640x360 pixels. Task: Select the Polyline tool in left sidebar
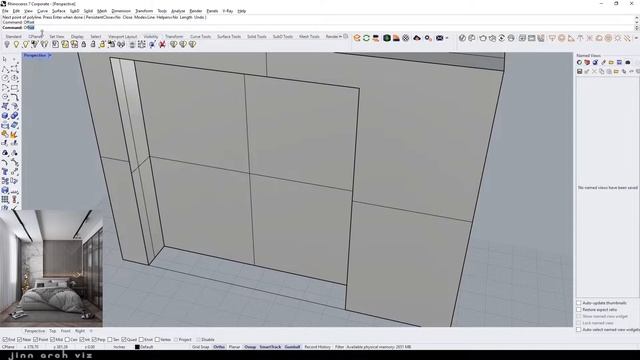click(x=5, y=69)
